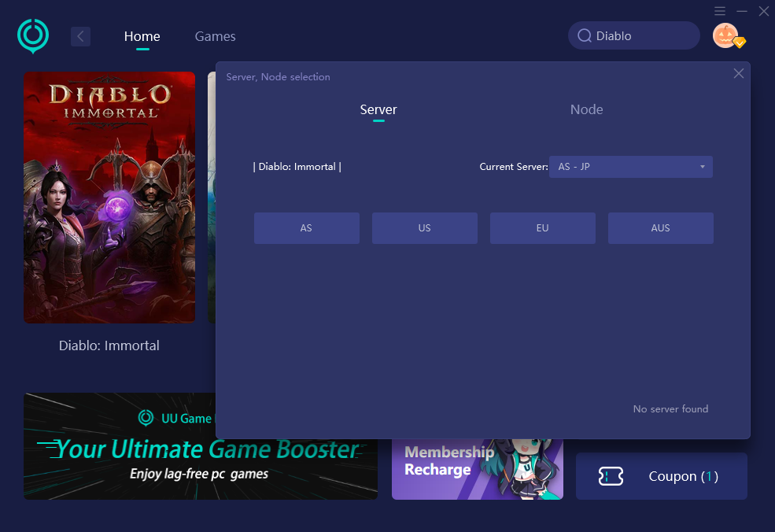Click the Membership Recharge banner
The height and width of the screenshot is (532, 775).
pyautogui.click(x=478, y=469)
